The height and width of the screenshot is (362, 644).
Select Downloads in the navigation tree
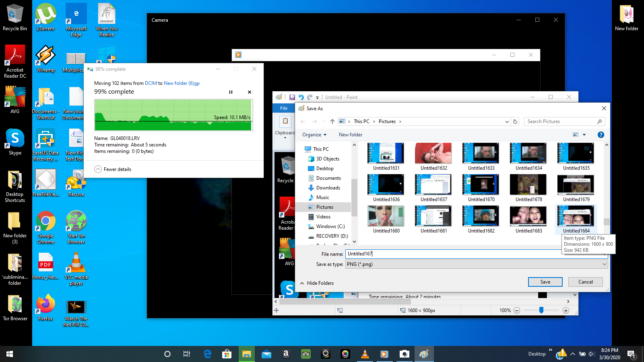click(x=328, y=188)
